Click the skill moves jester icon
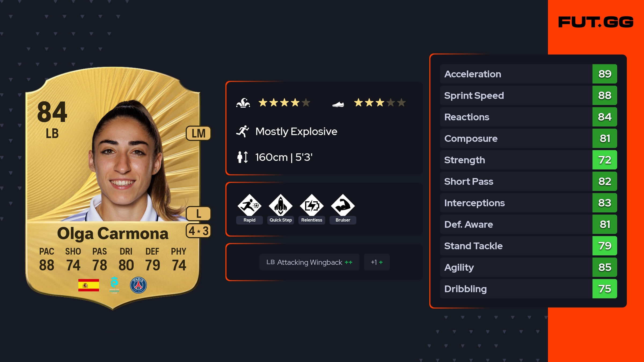 (x=243, y=103)
